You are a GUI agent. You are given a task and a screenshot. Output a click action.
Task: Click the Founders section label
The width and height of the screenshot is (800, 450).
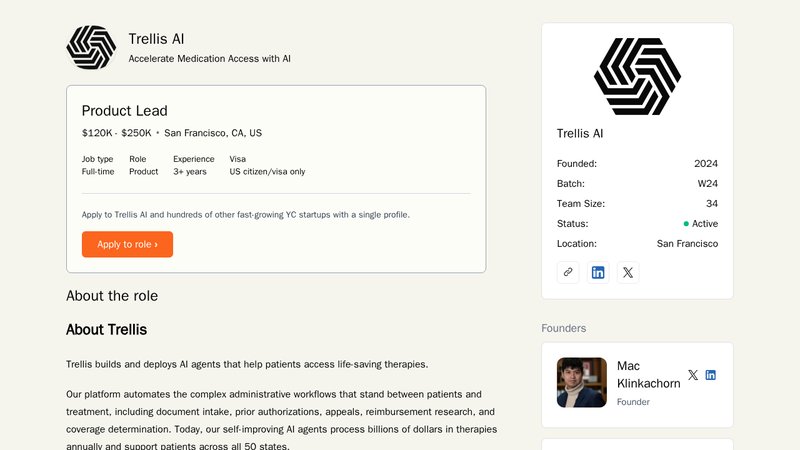click(564, 328)
